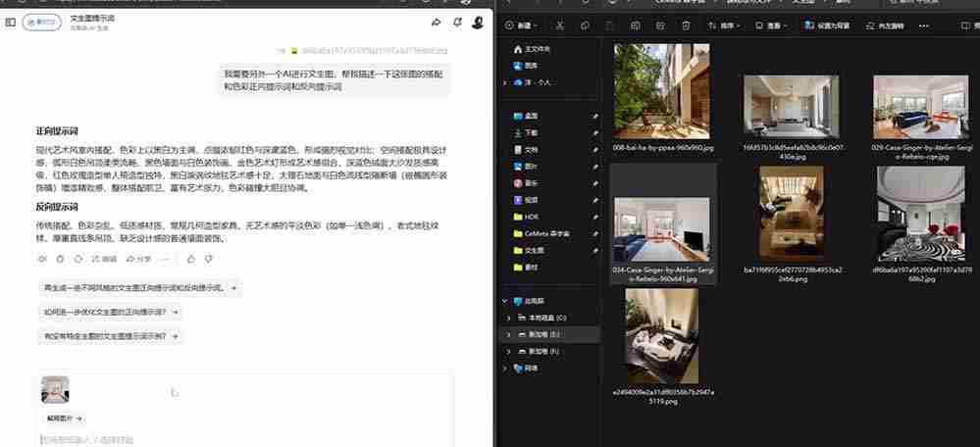This screenshot has width=980, height=447.
Task: Select the 029-Casa-Ginger image thumbnail
Action: (x=920, y=107)
